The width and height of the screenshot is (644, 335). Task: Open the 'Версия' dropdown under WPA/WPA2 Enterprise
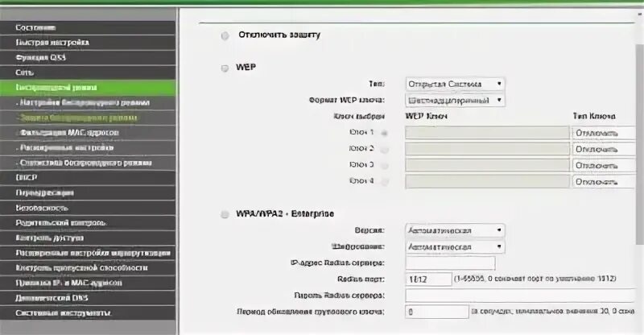click(x=455, y=230)
